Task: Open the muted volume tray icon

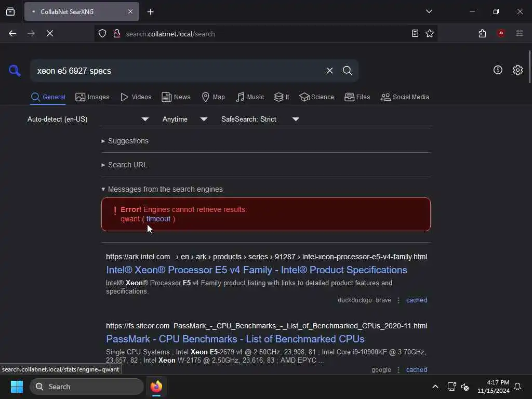Action: (x=465, y=387)
